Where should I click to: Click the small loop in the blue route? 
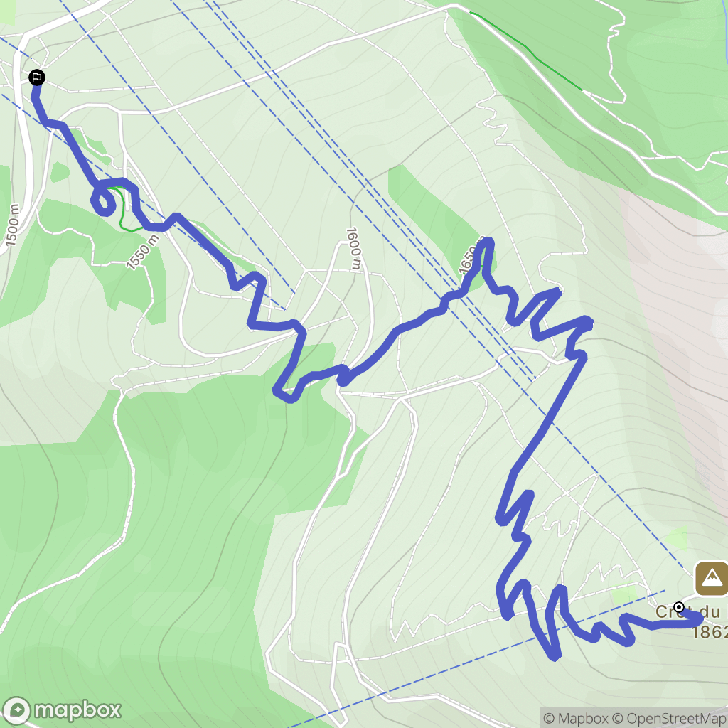pyautogui.click(x=103, y=200)
